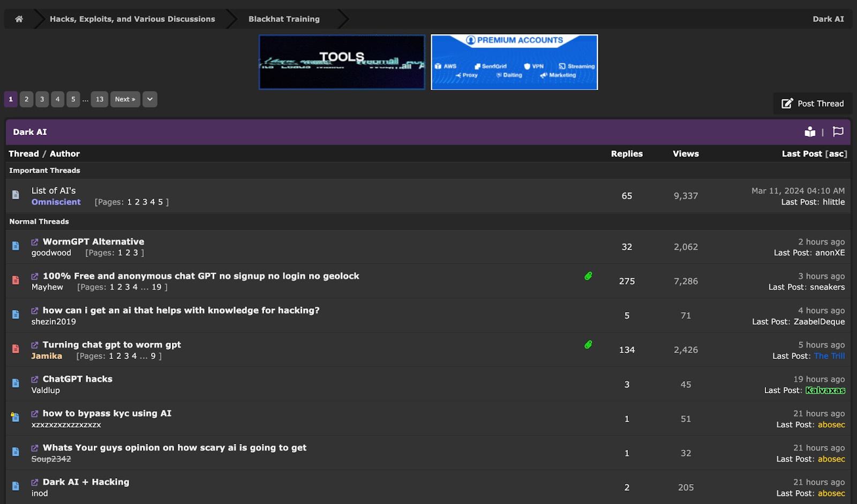This screenshot has height=504, width=857.
Task: Go to page 13 of thread list
Action: (100, 99)
